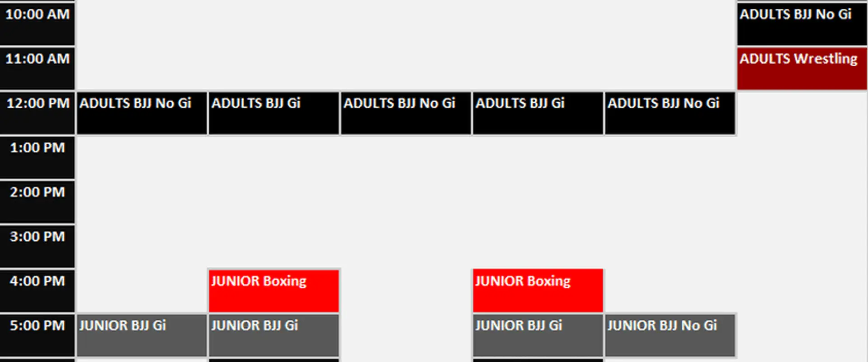Open JUNIOR BJJ Gi below first JUNIOR Boxing

point(274,335)
